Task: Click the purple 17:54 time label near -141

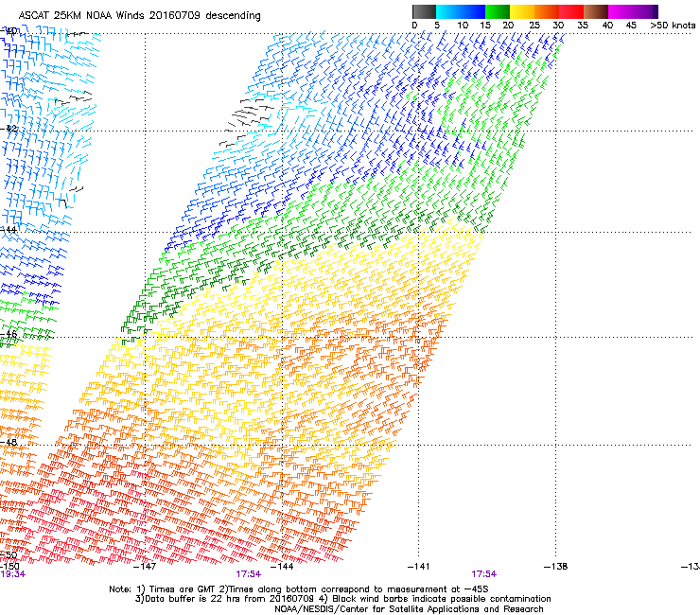Action: click(x=484, y=574)
